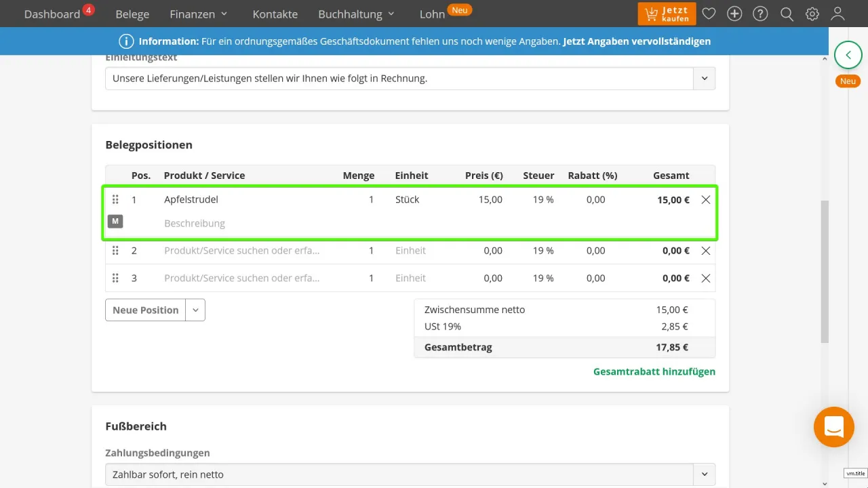Screen dimensions: 868x488
Task: Open dropdown arrow beside Neue Position
Action: click(195, 310)
